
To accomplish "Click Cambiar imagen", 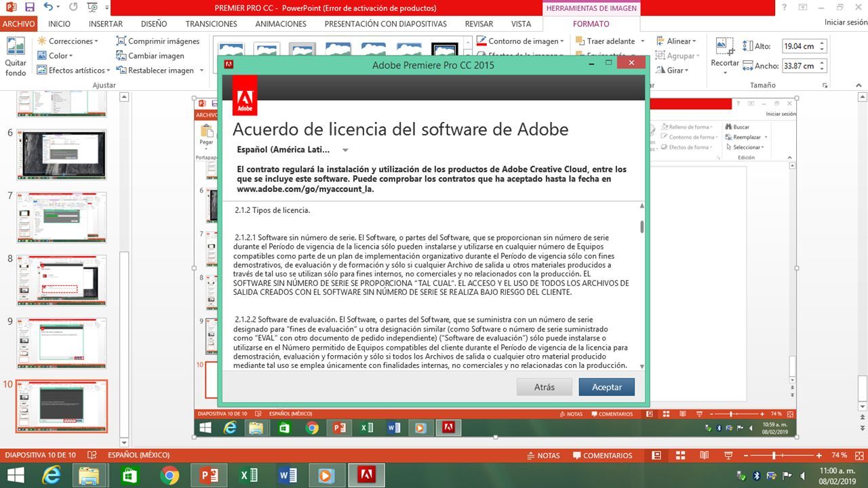I will [150, 56].
